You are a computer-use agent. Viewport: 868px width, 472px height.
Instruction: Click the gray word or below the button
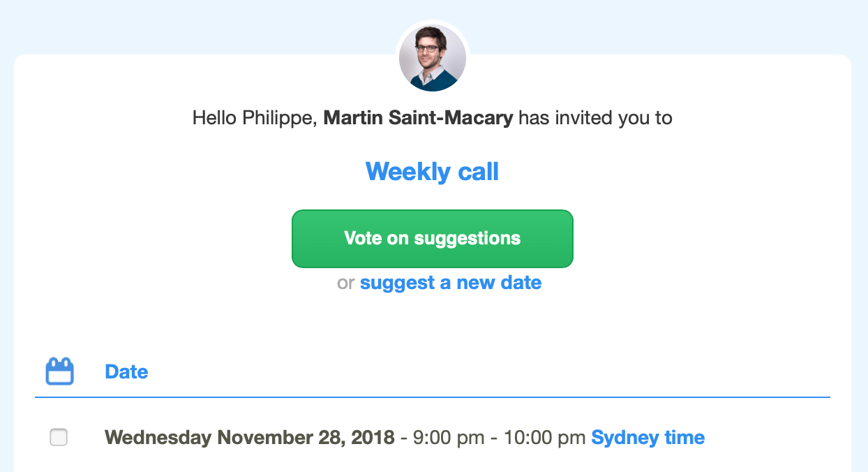point(346,283)
